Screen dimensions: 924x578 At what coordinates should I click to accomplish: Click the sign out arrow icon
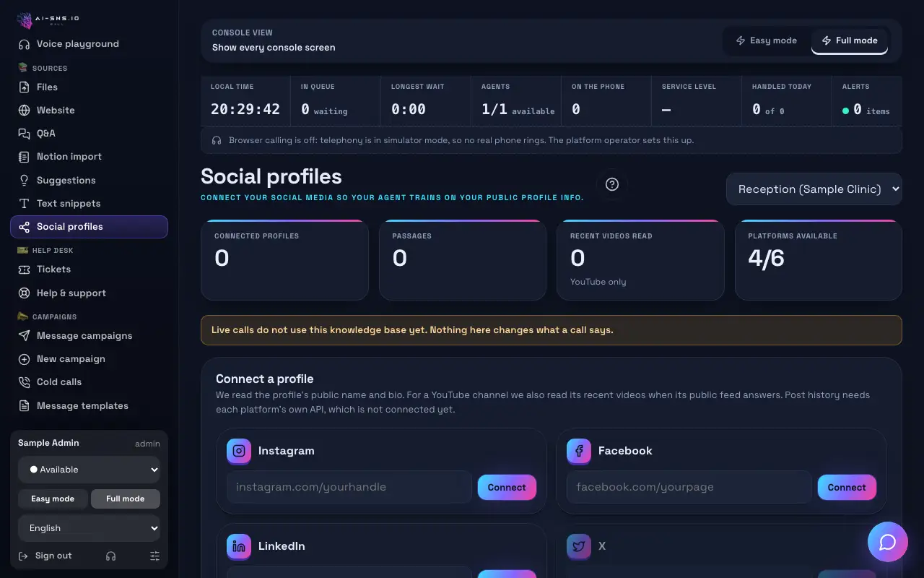pos(23,556)
